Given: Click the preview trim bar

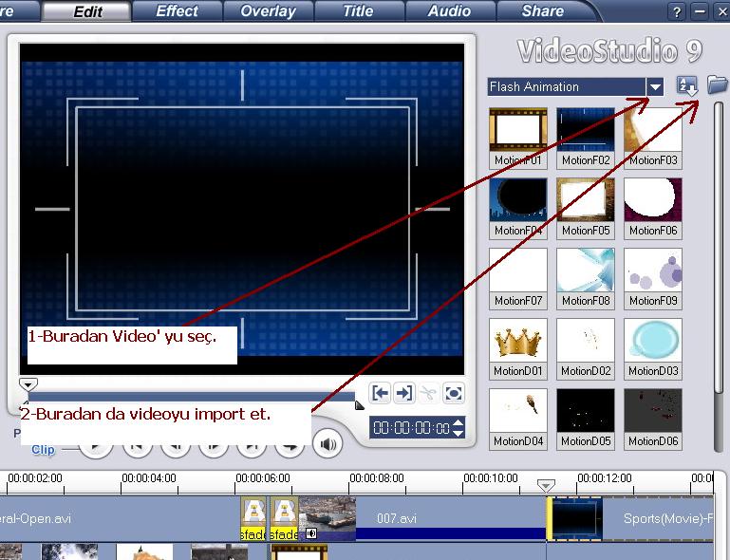Looking at the screenshot, I should click(x=191, y=397).
